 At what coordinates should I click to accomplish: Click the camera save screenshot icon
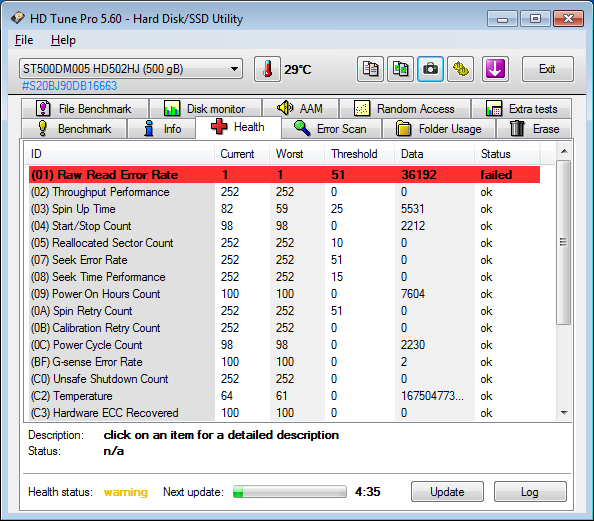[x=430, y=69]
